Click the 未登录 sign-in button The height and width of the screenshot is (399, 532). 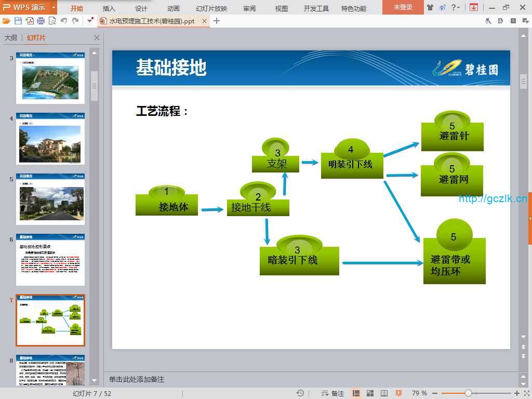coord(403,7)
